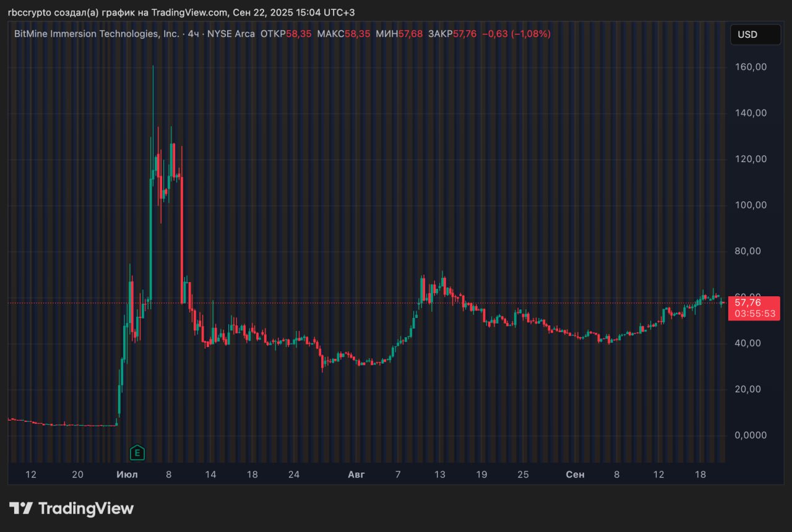
Task: Click the −0,63 (−1,08%) change value
Action: coord(516,34)
